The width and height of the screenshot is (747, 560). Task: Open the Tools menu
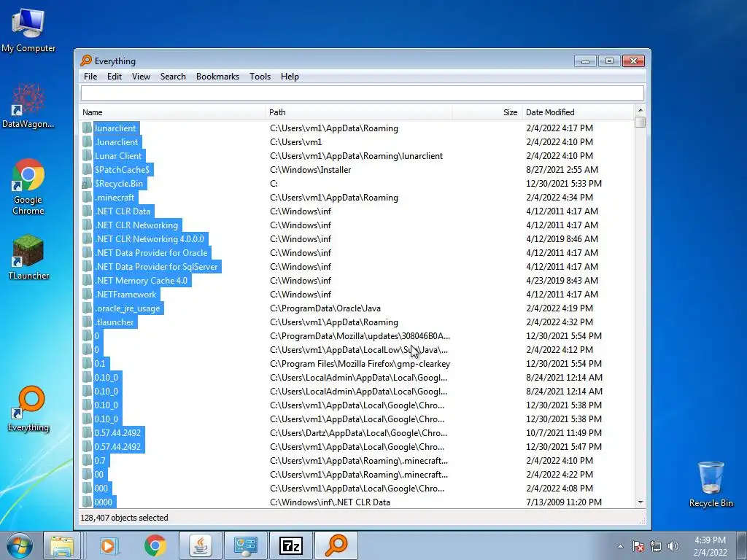point(260,76)
